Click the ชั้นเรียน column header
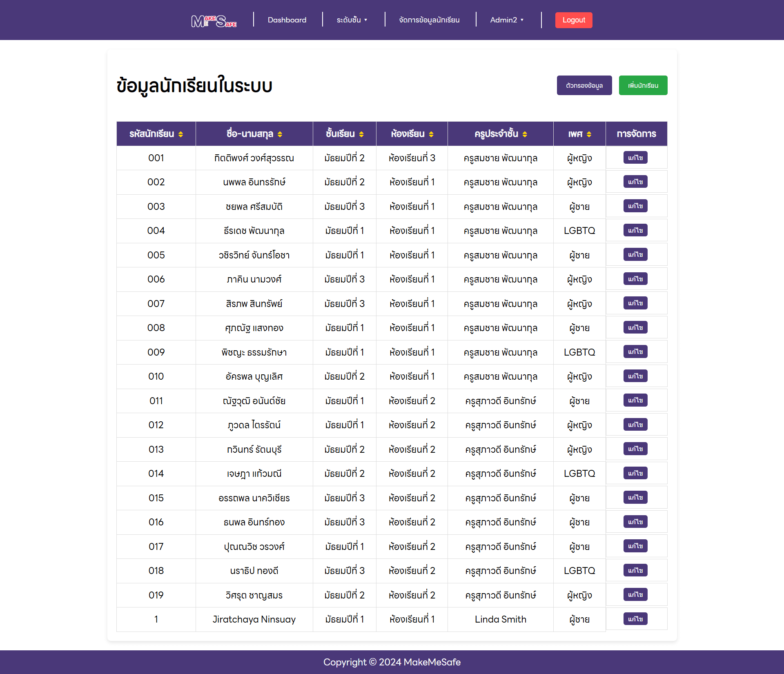This screenshot has width=784, height=674. point(344,134)
